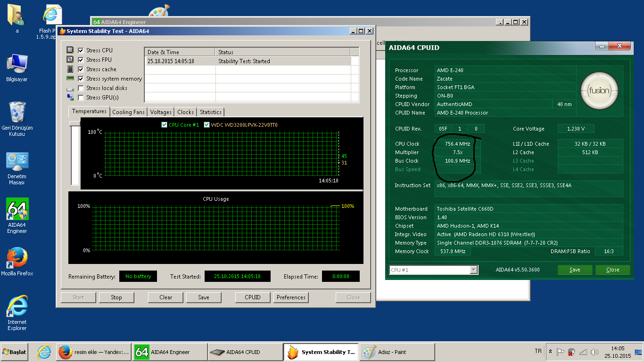Viewport: 644px width, 362px height.
Task: Click the Stress GPU(s) icon
Action: 70,98
